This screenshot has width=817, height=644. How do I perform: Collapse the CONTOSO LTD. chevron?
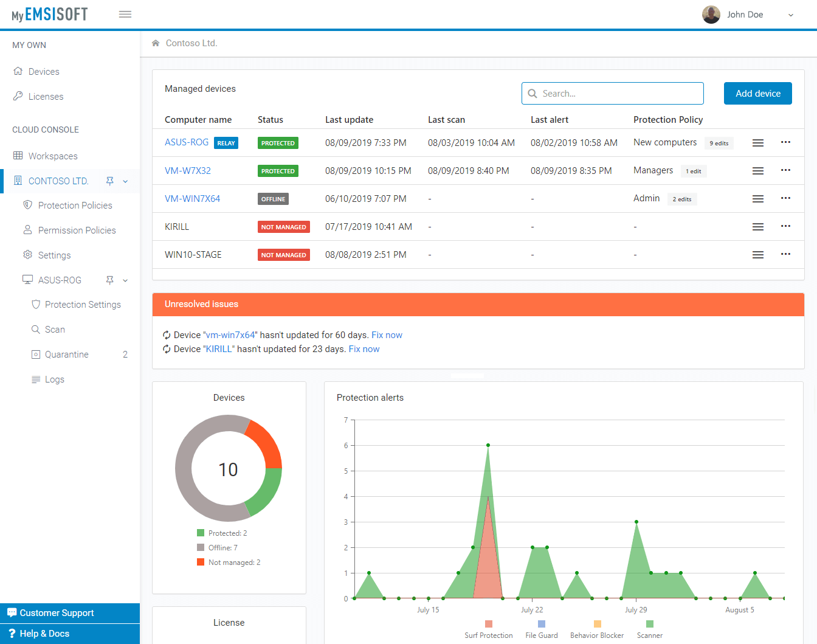point(125,181)
